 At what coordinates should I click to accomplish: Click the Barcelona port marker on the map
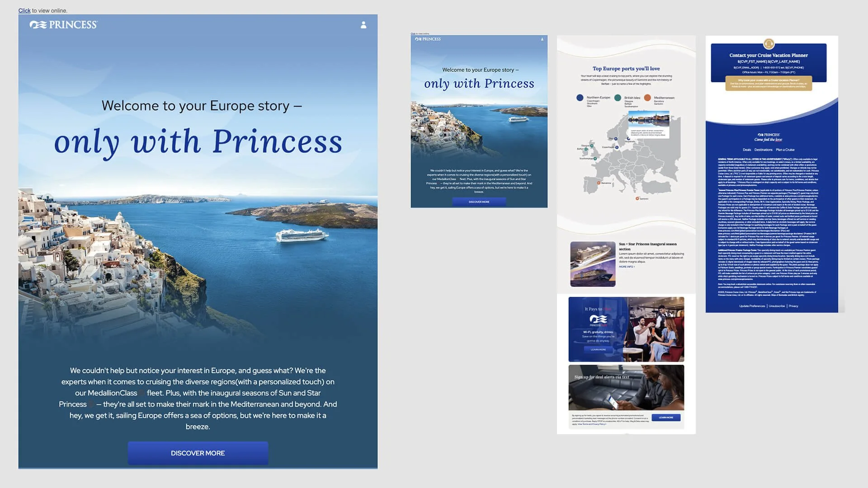pos(599,183)
